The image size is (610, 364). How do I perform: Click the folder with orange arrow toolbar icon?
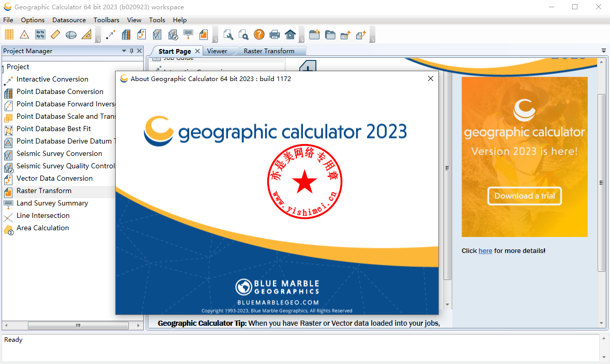pos(345,35)
